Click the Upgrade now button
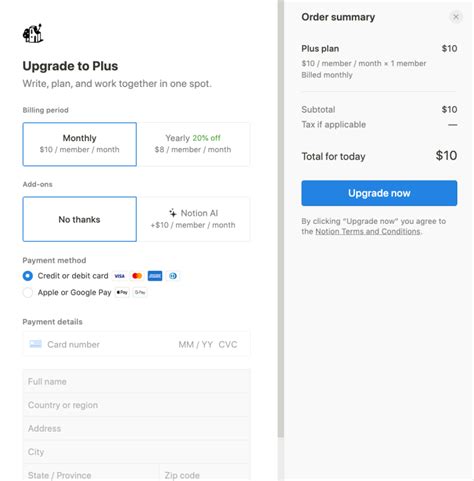 379,193
